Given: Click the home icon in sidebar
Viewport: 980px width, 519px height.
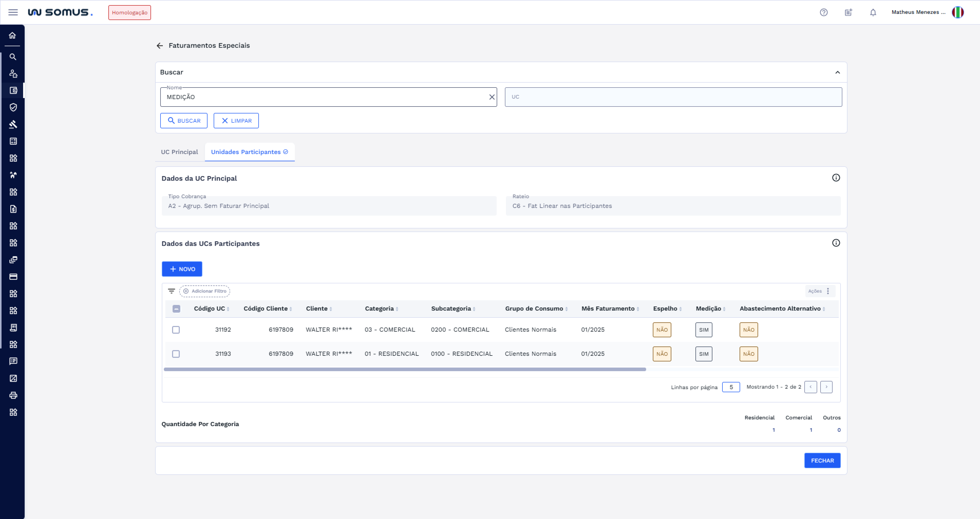Looking at the screenshot, I should pos(13,35).
